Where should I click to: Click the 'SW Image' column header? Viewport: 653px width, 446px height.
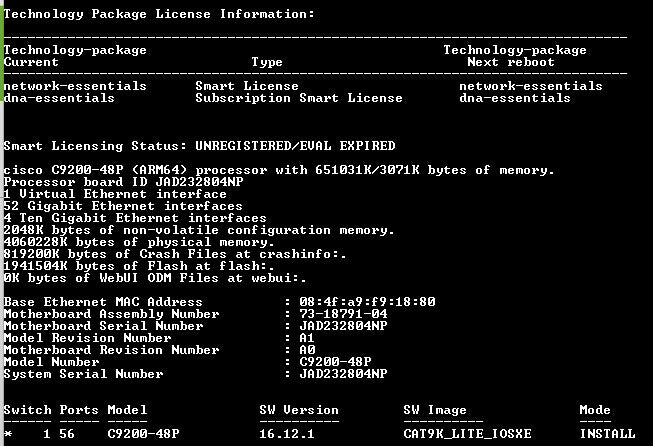(x=435, y=411)
